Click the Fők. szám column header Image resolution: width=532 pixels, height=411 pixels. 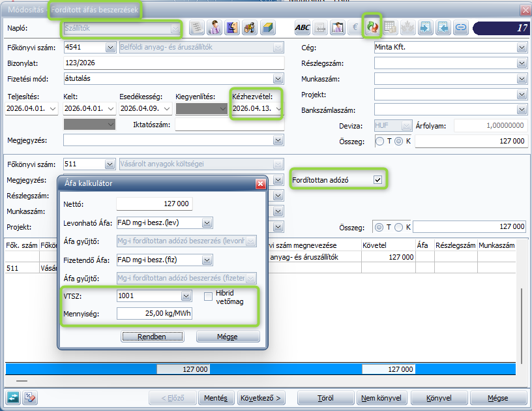(22, 245)
